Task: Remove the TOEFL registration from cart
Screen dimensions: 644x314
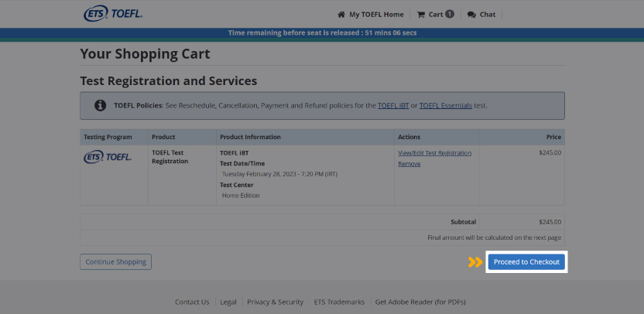Action: pyautogui.click(x=409, y=164)
